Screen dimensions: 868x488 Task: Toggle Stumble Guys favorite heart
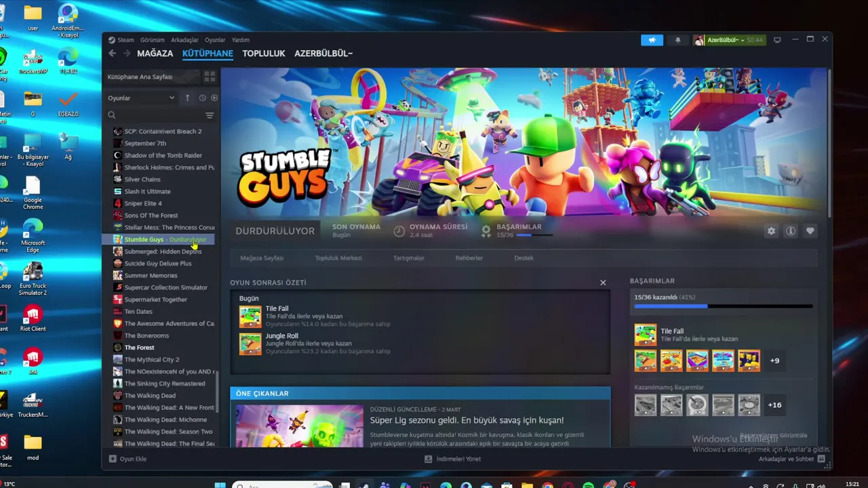click(810, 231)
